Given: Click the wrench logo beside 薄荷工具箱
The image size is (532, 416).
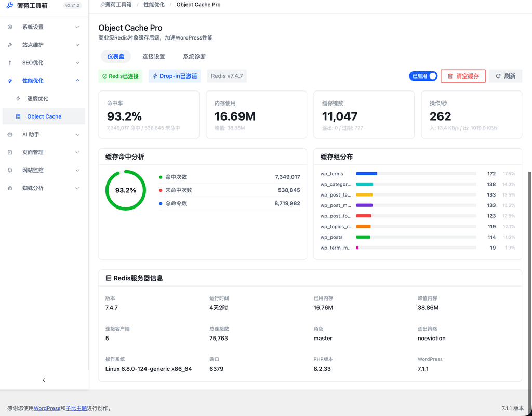Looking at the screenshot, I should [10, 5].
